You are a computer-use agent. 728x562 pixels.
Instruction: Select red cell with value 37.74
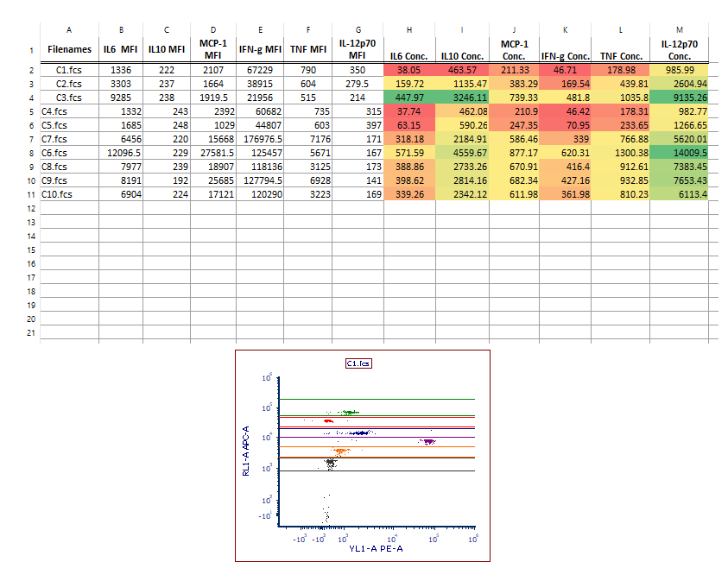coord(409,111)
